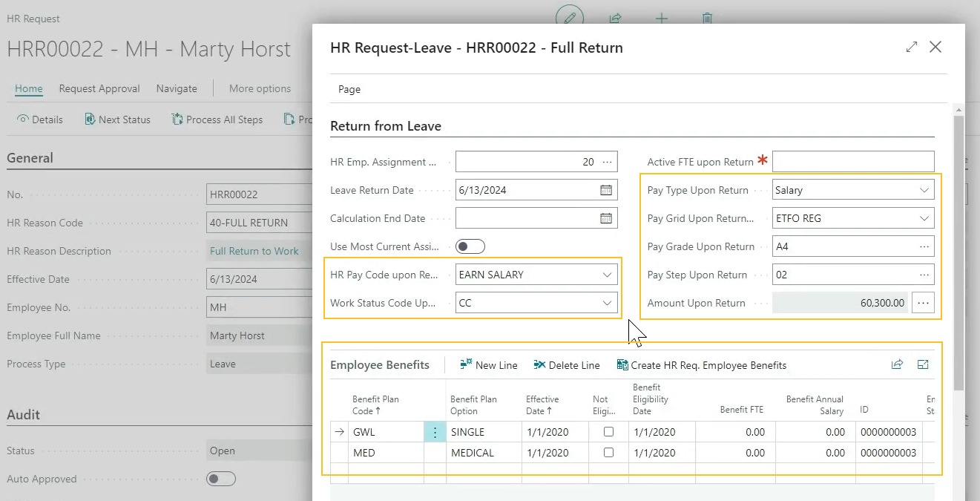Open the Work Status Code dropdown
980x501 pixels.
tap(608, 302)
